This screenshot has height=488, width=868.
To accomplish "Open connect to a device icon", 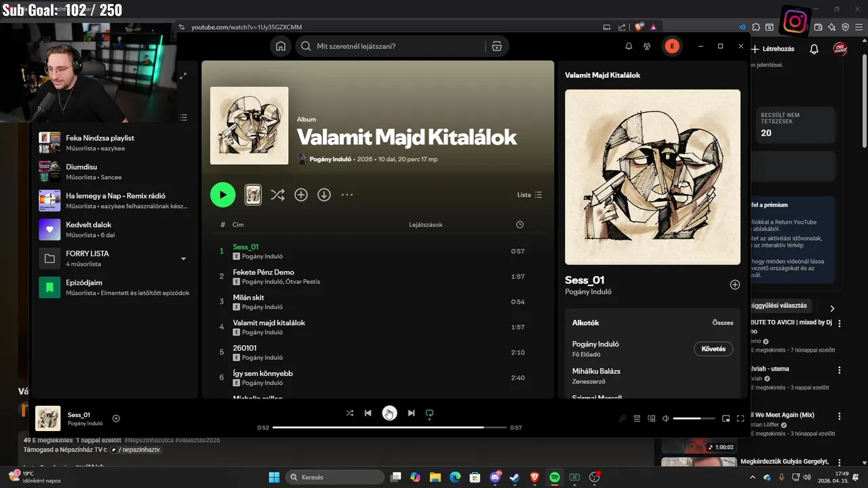I will pos(652,419).
